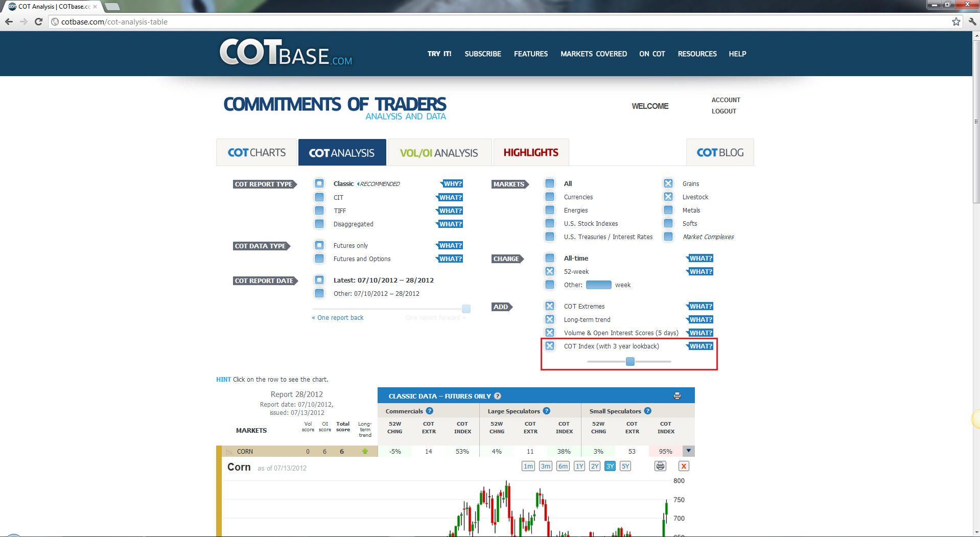Click the WHAT? tag next to Long-term trend
The height and width of the screenshot is (537, 980).
700,319
